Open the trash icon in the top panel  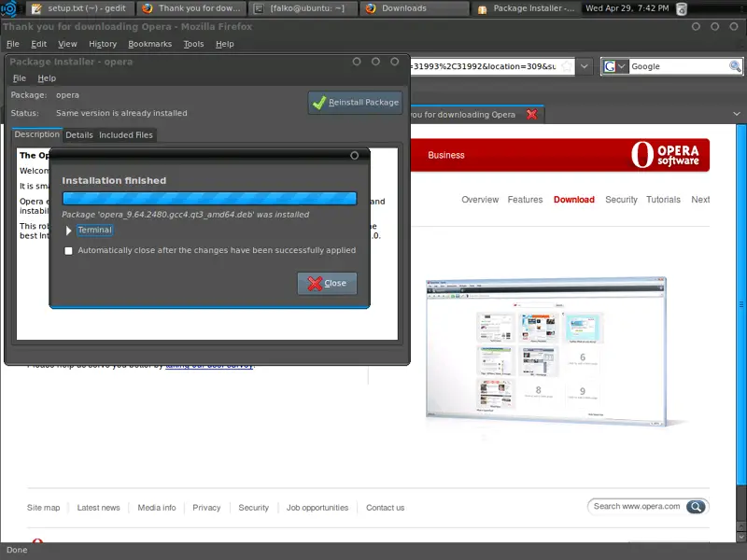tap(682, 8)
